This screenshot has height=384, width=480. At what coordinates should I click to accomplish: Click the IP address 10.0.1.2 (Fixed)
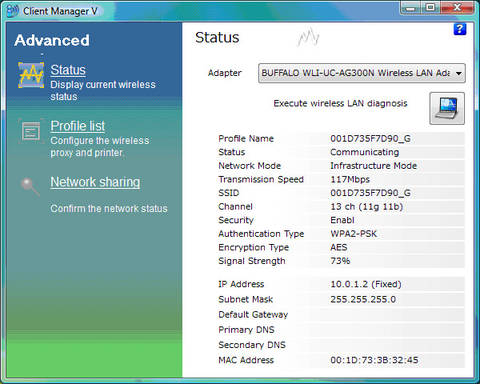click(366, 284)
